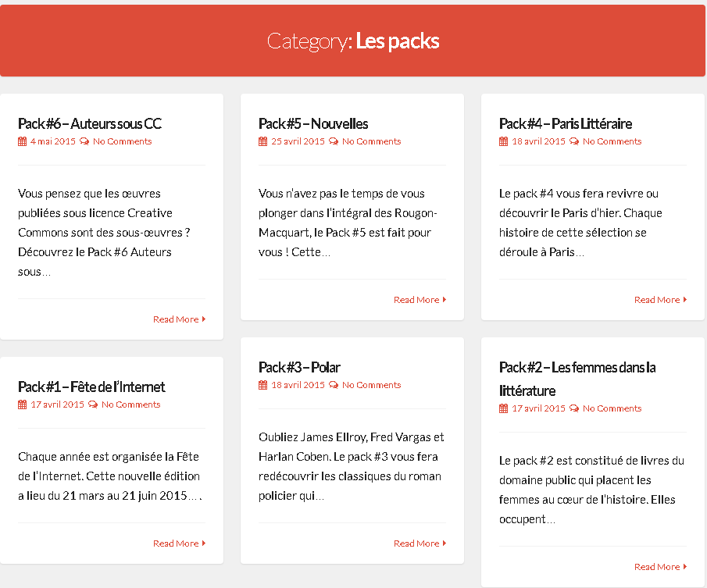The height and width of the screenshot is (588, 707).
Task: Click Read More arrow on Pack #4 card
Action: pos(685,300)
